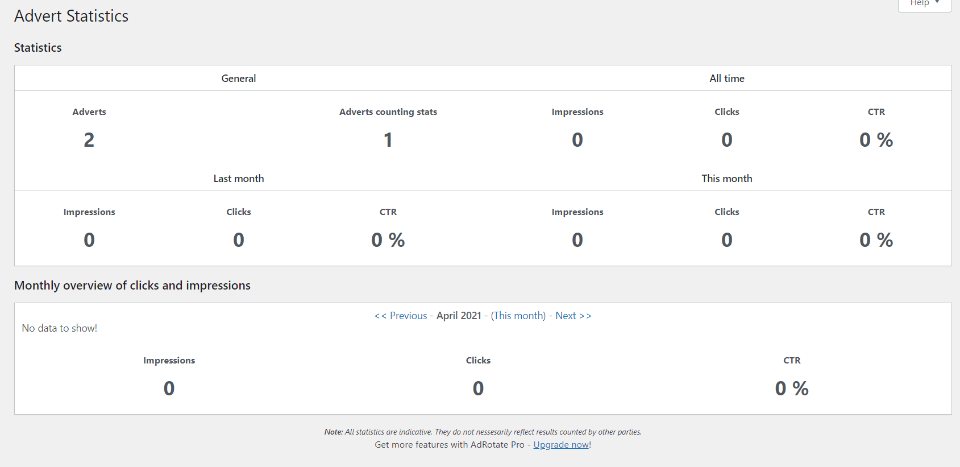Click the Last month section header
Viewport: 960px width, 467px height.
238,178
